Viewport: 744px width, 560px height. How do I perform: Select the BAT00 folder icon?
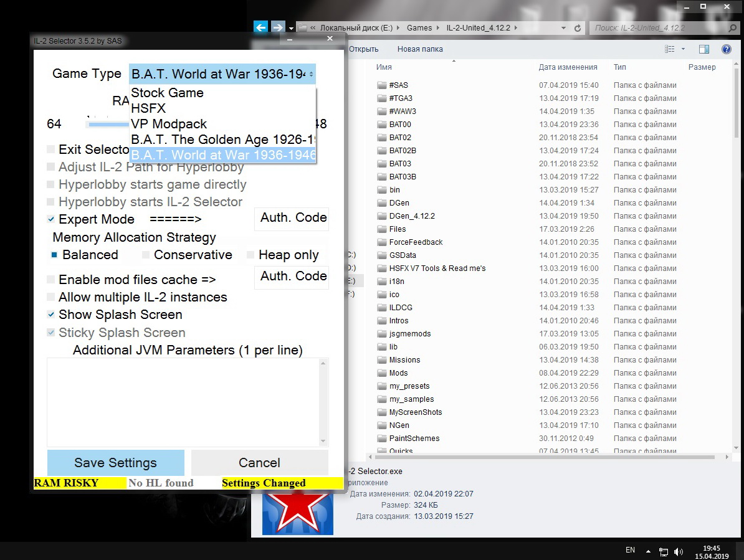tap(382, 124)
